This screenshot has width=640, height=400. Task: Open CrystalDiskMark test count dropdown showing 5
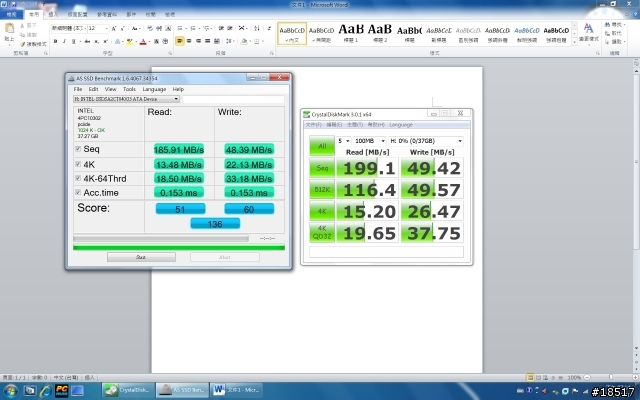point(344,141)
